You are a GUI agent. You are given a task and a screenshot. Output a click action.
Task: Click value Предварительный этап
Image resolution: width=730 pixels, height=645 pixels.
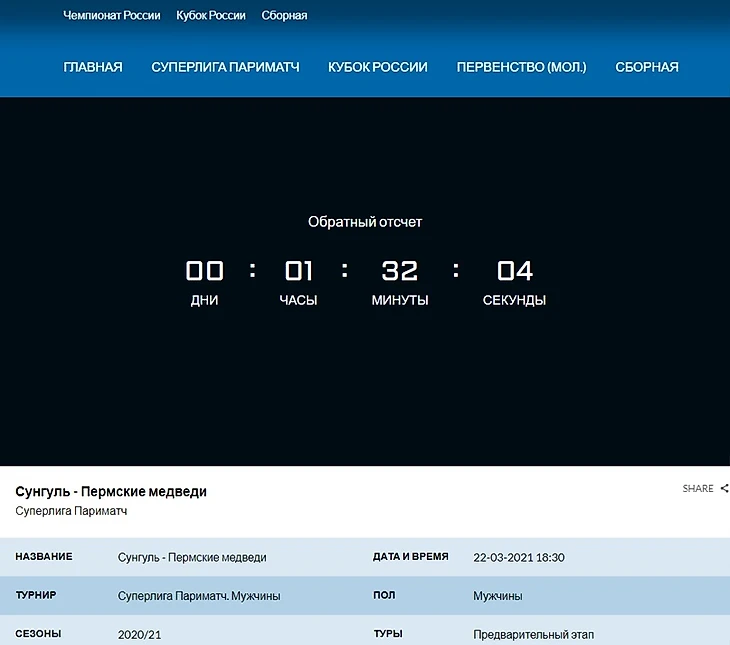tap(534, 635)
